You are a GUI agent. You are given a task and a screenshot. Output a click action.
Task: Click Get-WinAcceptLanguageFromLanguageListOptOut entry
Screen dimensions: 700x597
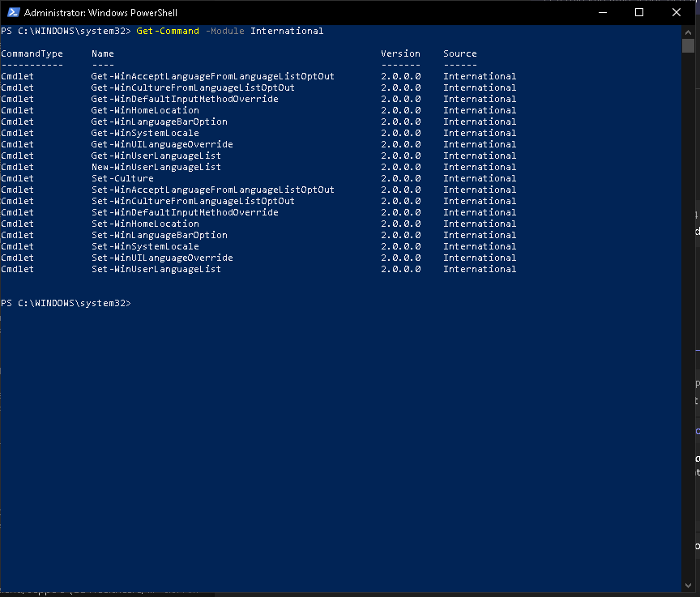pos(213,76)
